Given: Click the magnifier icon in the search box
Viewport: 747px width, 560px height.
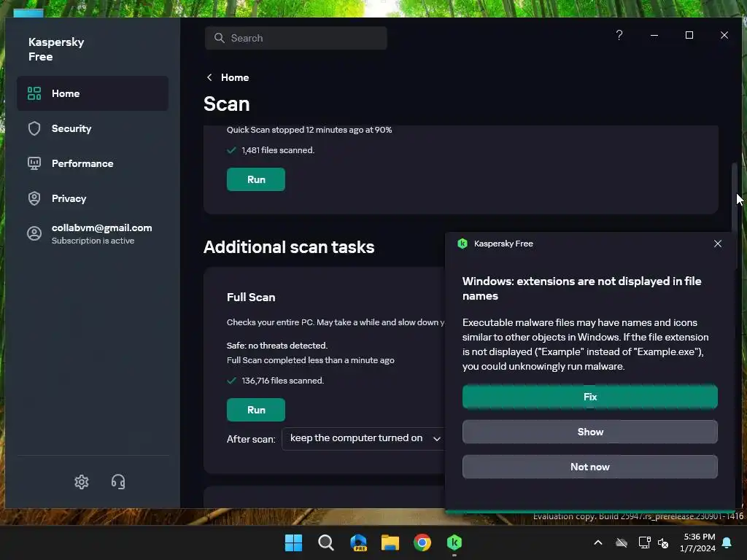Looking at the screenshot, I should (x=219, y=38).
